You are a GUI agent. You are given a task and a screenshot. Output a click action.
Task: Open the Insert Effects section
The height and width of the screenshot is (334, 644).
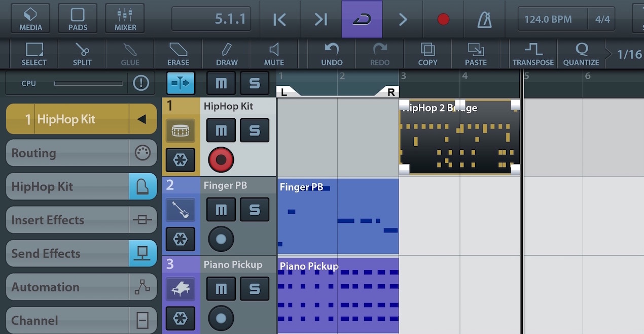click(x=81, y=220)
